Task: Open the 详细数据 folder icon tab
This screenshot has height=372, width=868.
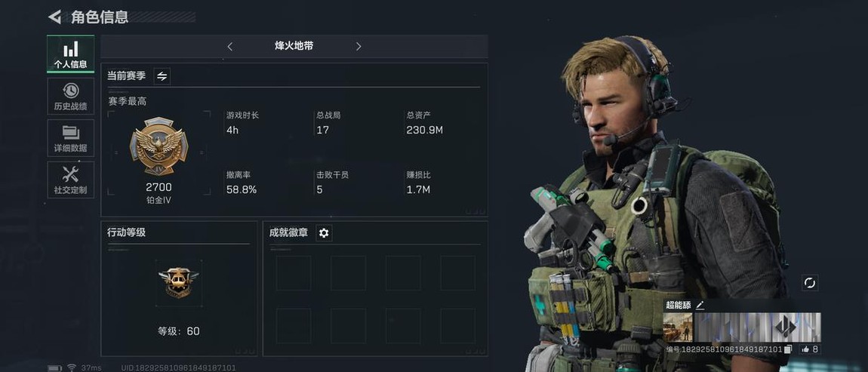Action: 70,138
